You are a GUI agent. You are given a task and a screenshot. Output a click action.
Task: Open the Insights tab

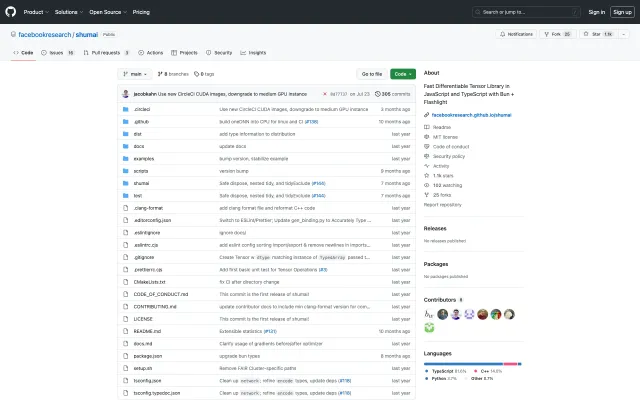pos(254,52)
